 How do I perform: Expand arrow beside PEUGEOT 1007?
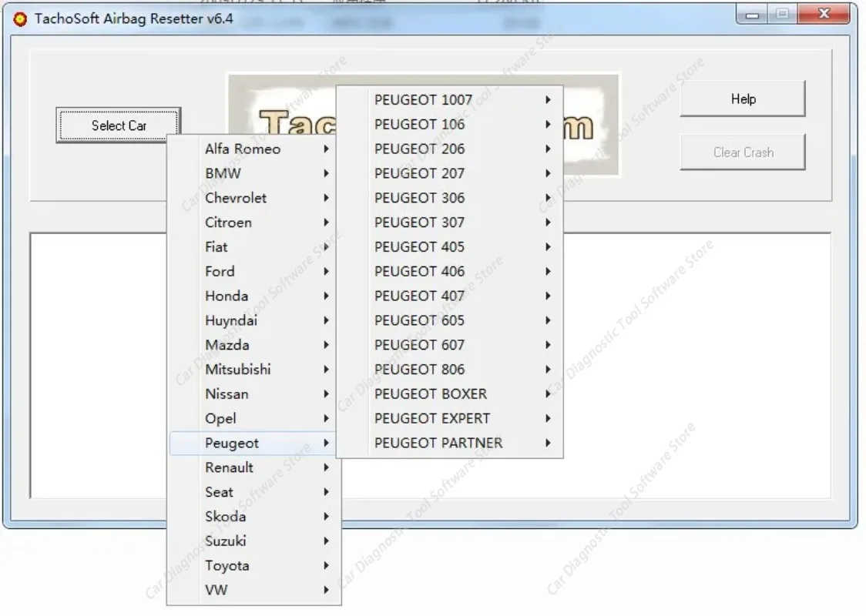tap(548, 100)
